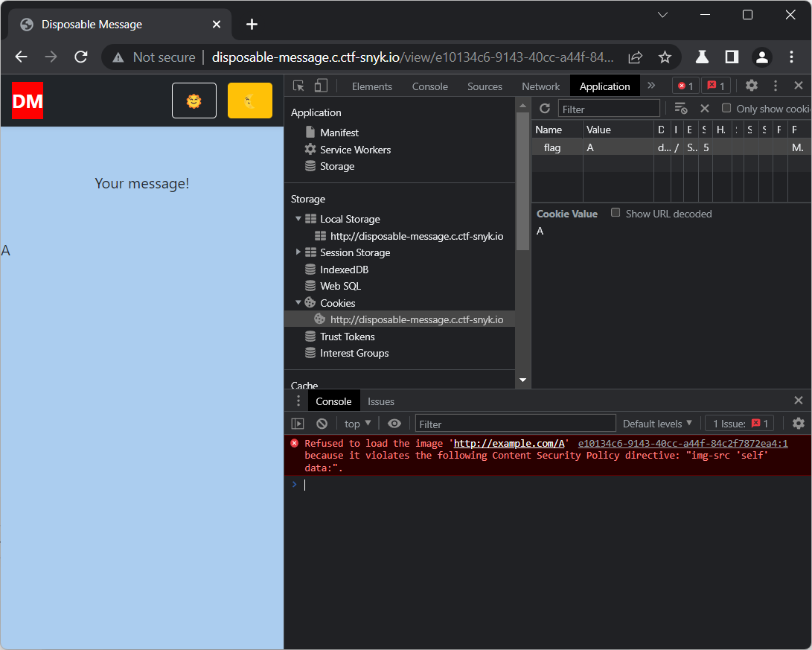Open Storage under Application section

(337, 166)
